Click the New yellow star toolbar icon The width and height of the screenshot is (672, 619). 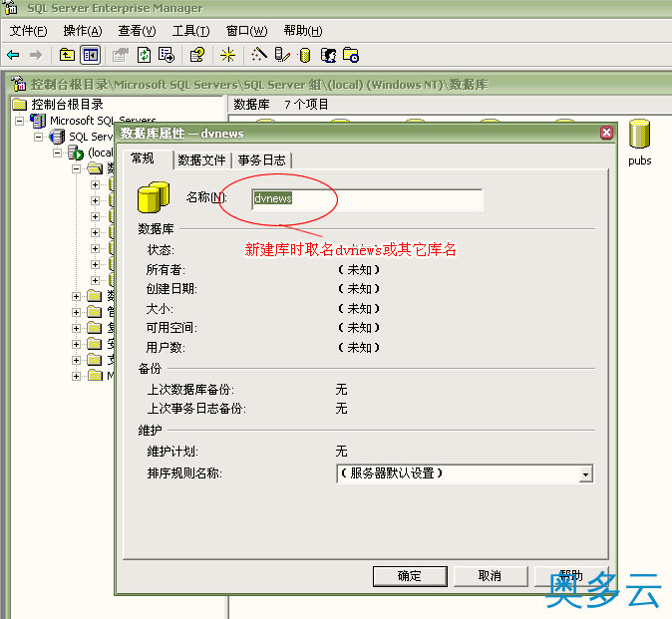tap(227, 55)
